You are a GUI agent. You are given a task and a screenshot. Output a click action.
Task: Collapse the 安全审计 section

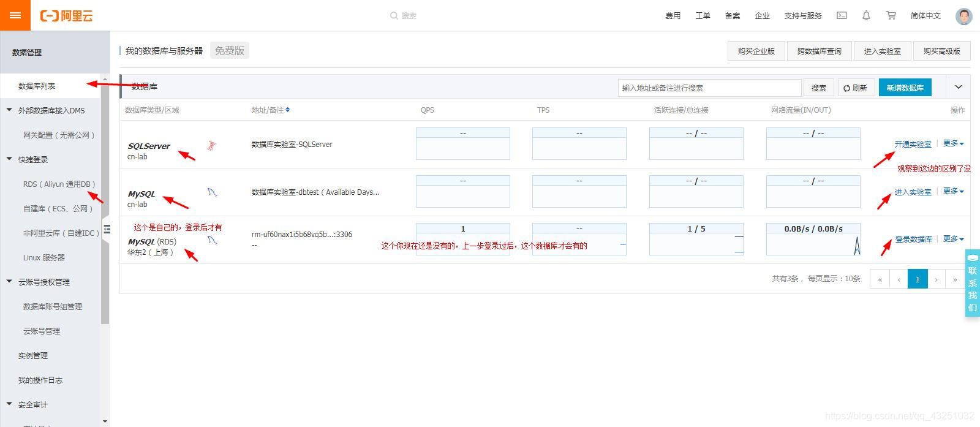[x=9, y=404]
